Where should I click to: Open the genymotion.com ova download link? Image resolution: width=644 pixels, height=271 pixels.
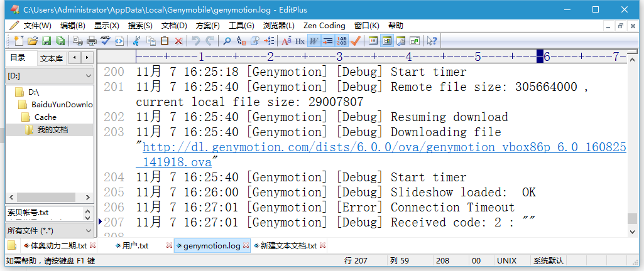(x=384, y=147)
